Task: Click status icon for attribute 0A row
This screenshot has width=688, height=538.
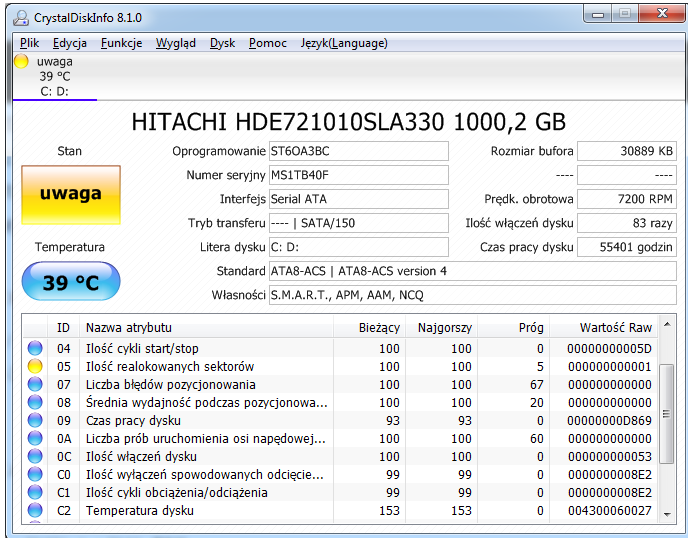Action: tap(35, 438)
